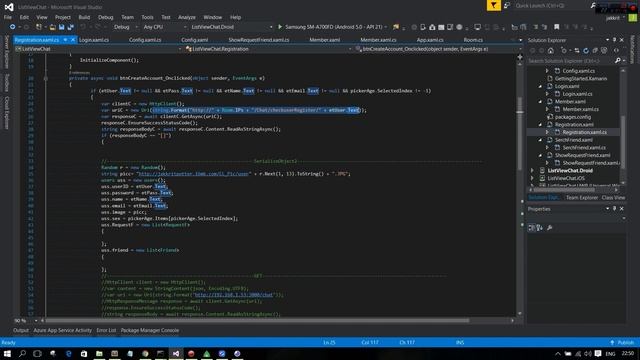
Task: Click the feedback icon next to Quick Launch
Action: [507, 5]
